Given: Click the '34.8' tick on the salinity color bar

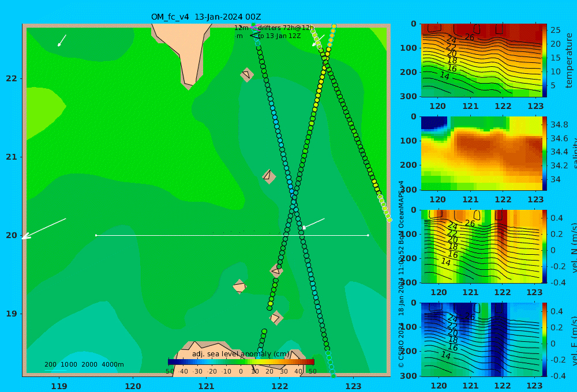Looking at the screenshot, I should point(559,125).
